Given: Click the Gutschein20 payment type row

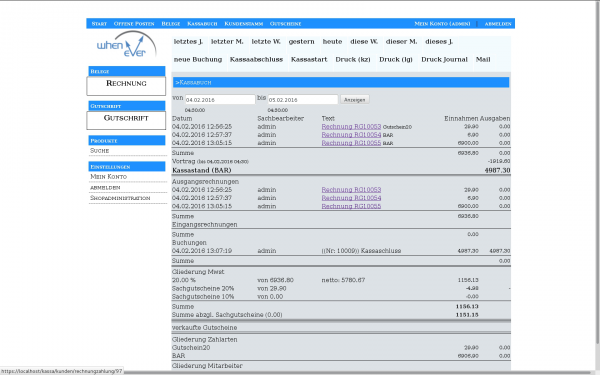Looking at the screenshot, I should (x=341, y=348).
